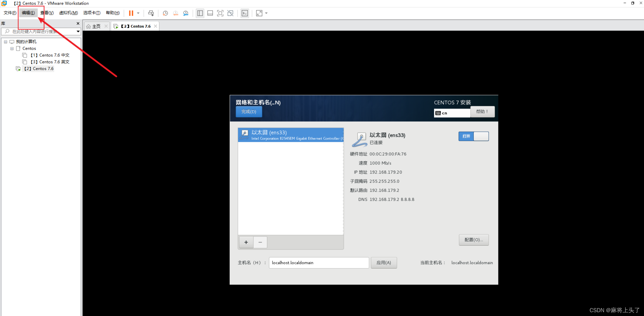This screenshot has width=644, height=316.
Task: Close the library panel with the X
Action: 78,23
